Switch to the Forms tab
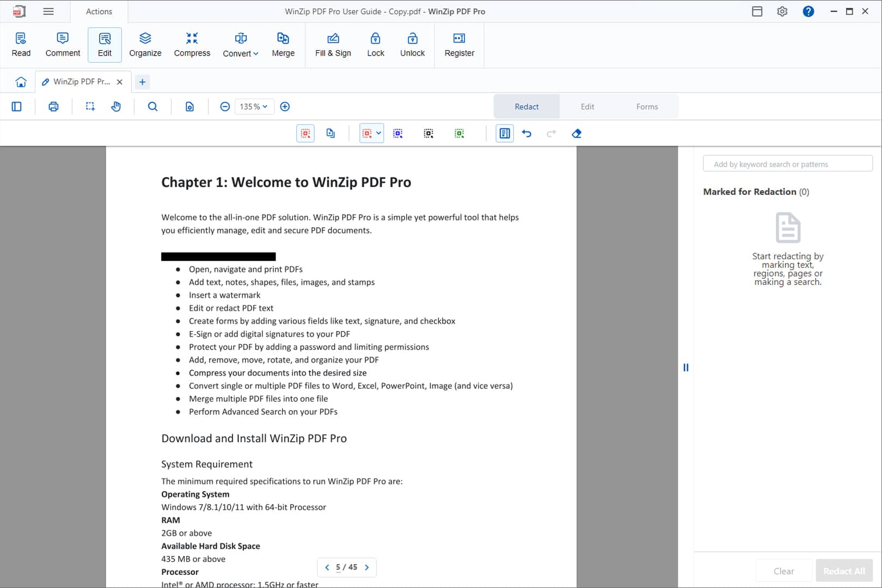This screenshot has height=588, width=882. pyautogui.click(x=647, y=107)
